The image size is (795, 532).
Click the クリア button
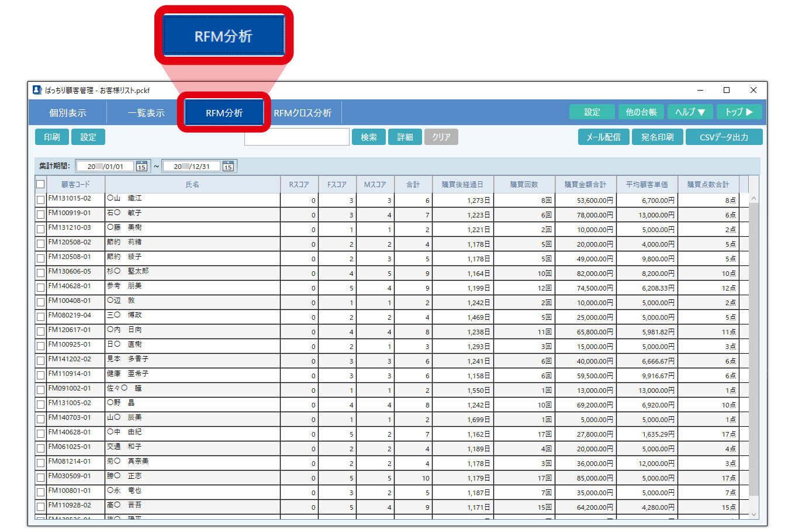441,137
